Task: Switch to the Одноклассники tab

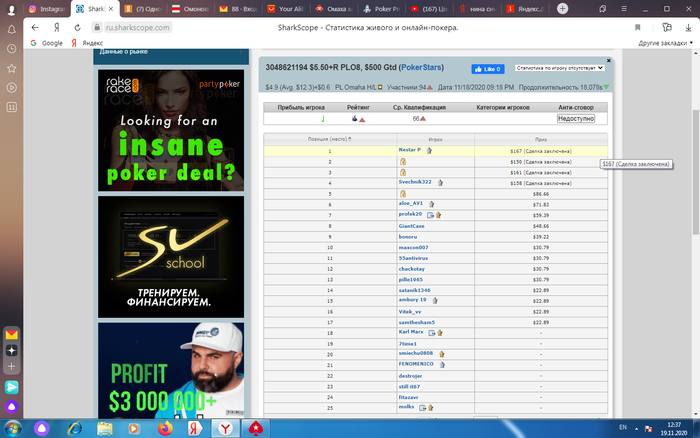Action: [x=142, y=8]
